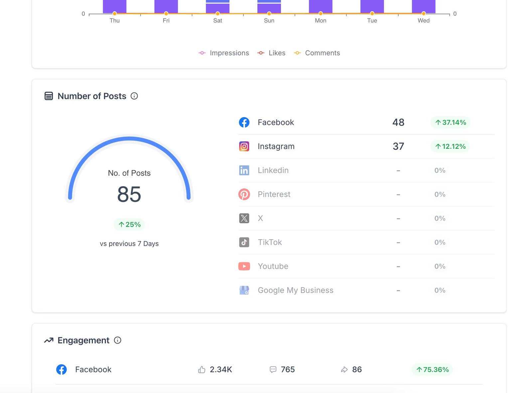Click the Facebook 37.14% growth badge
The height and width of the screenshot is (393, 532).
[450, 122]
